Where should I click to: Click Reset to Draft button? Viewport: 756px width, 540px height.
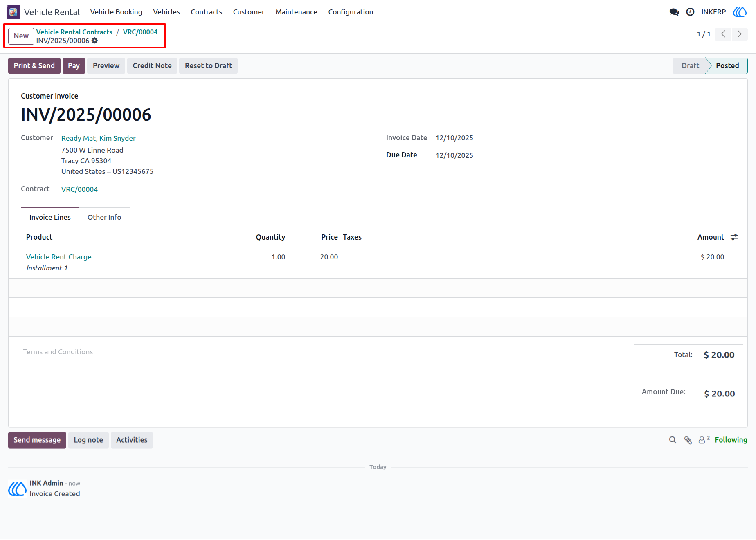click(x=208, y=66)
